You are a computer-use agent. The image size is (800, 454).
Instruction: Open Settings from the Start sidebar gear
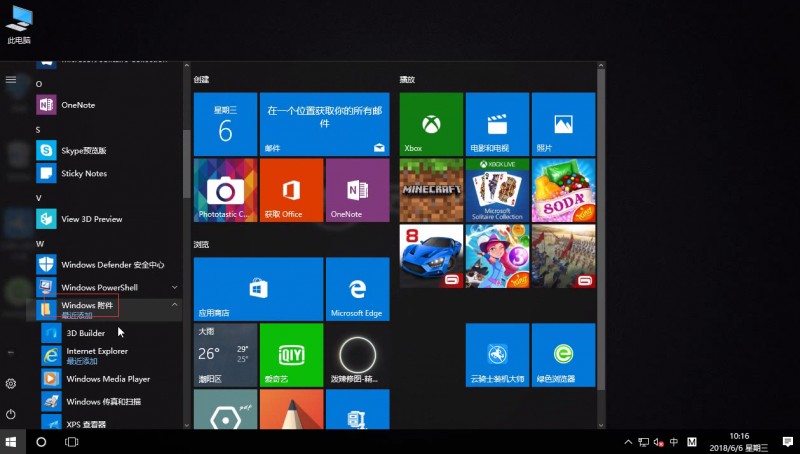click(11, 384)
